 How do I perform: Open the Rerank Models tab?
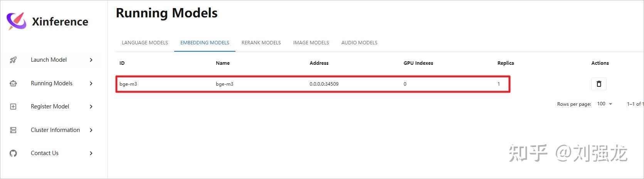pyautogui.click(x=261, y=43)
